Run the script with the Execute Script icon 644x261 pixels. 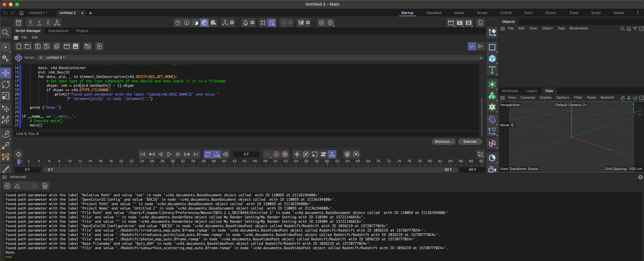pyautogui.click(x=99, y=46)
